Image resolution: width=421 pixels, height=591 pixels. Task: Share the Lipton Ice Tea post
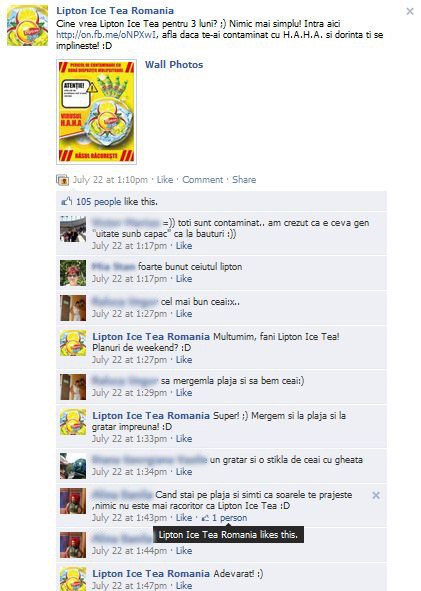[x=244, y=179]
